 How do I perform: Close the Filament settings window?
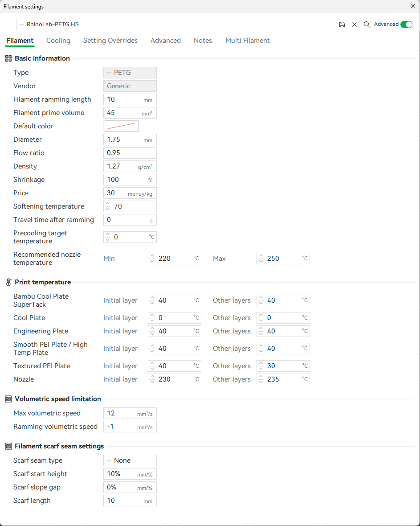(x=412, y=6)
